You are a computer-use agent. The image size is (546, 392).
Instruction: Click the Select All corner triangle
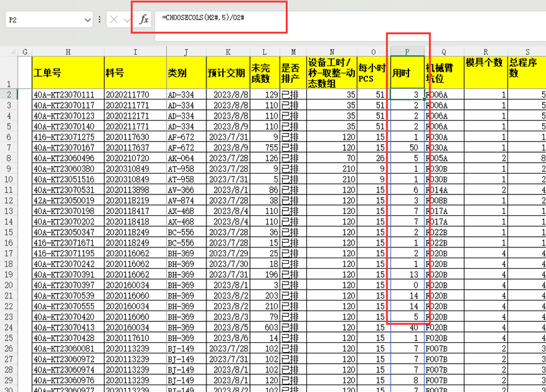(13, 52)
